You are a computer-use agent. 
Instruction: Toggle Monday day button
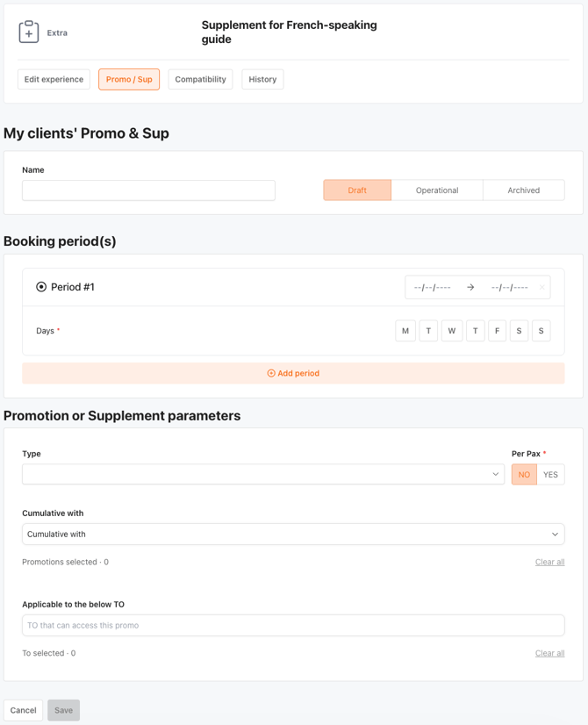pyautogui.click(x=405, y=331)
